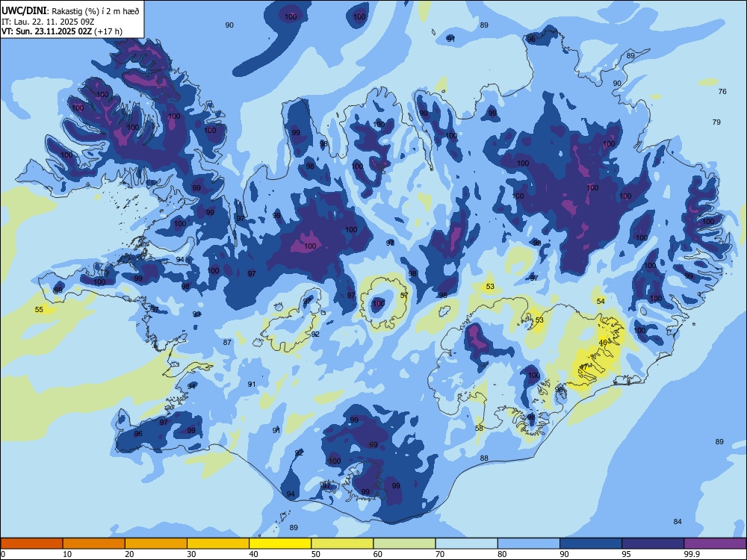Viewport: 747px width, 560px height.
Task: Pick the dark indigo 95–99.9 legend swatch
Action: tap(653, 544)
